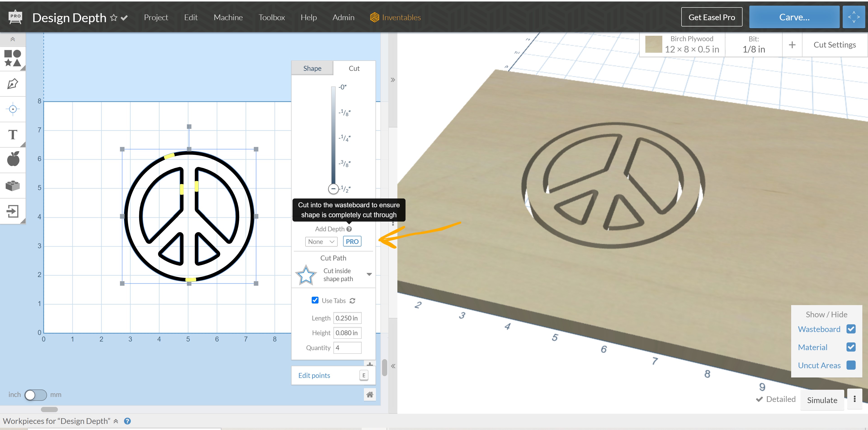Click the Simulate button
Screen dimensions: 868x430
[x=822, y=400]
